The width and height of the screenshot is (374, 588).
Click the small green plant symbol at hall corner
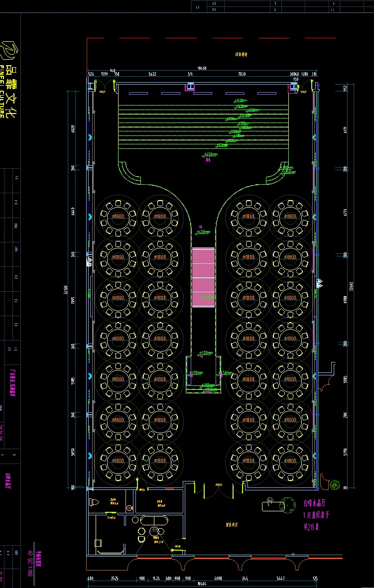point(335,484)
